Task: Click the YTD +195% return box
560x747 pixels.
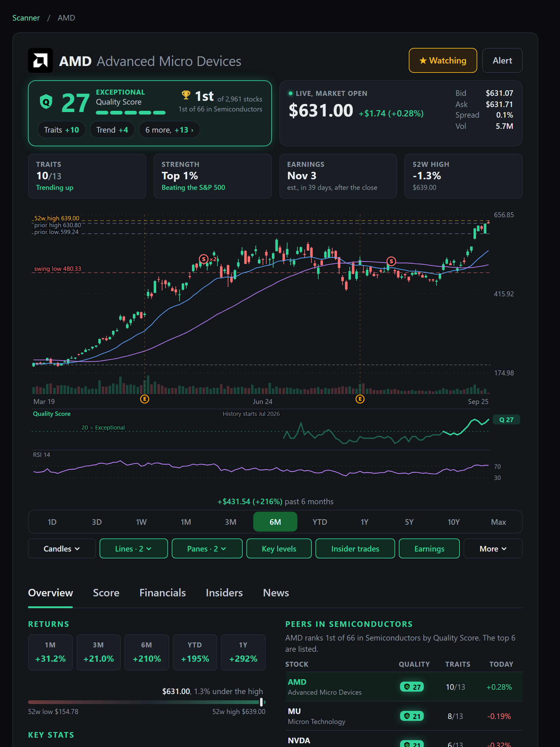Action: (x=195, y=652)
